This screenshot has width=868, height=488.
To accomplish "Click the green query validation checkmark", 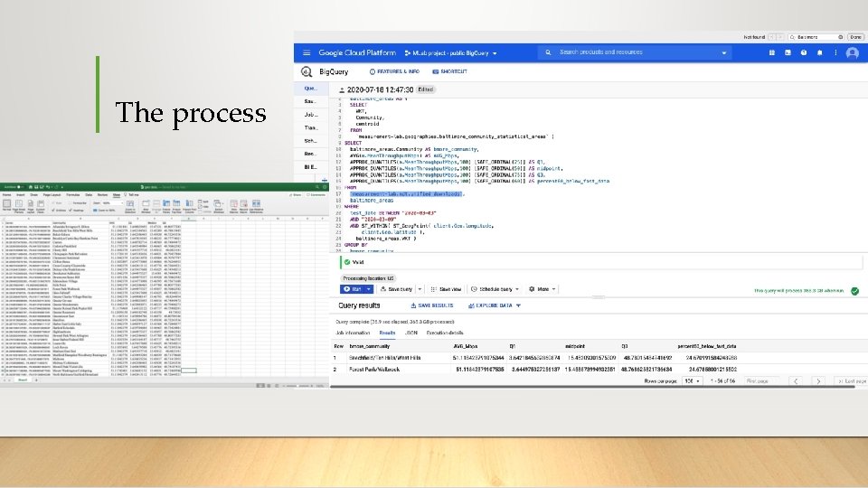I will tap(854, 290).
